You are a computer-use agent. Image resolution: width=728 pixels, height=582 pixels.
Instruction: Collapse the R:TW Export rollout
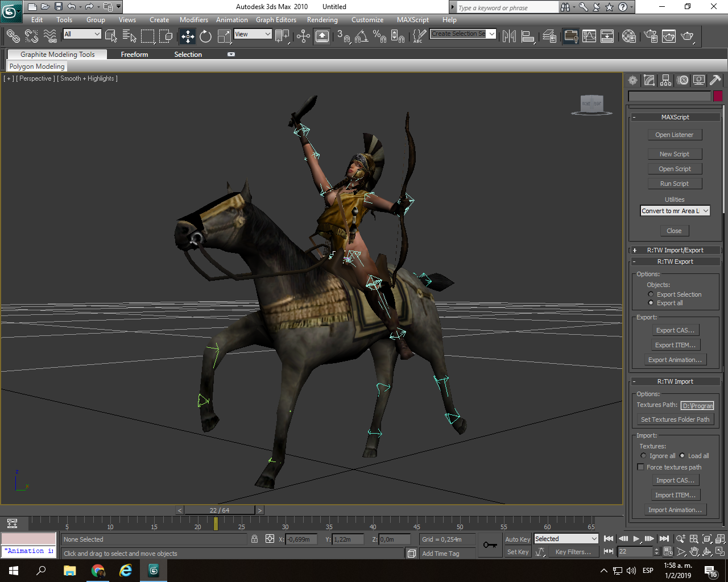click(x=675, y=261)
